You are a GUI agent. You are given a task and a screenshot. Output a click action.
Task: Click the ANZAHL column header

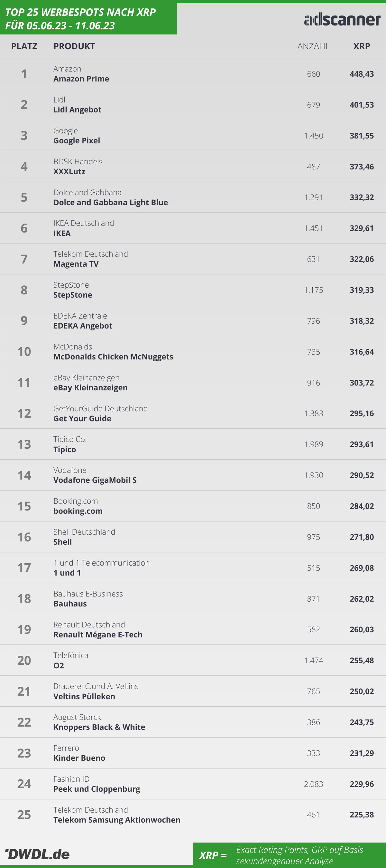tap(313, 46)
